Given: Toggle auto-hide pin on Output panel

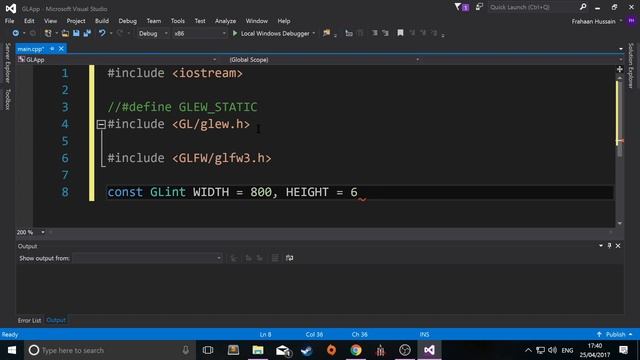Looking at the screenshot, I should (609, 246).
